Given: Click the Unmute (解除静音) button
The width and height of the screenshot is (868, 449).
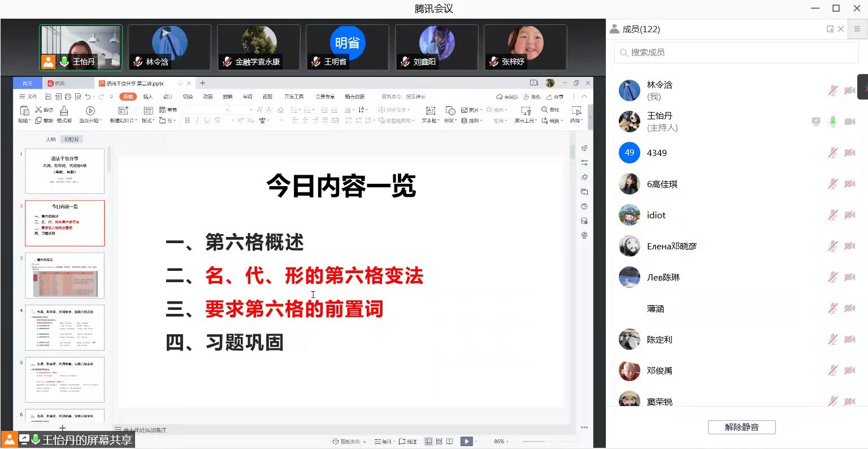Looking at the screenshot, I should click(741, 427).
